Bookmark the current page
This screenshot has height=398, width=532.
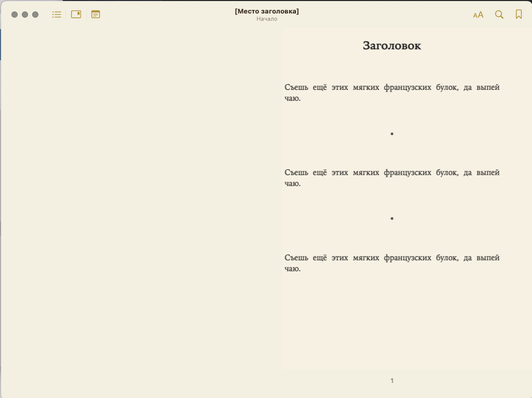pyautogui.click(x=519, y=14)
